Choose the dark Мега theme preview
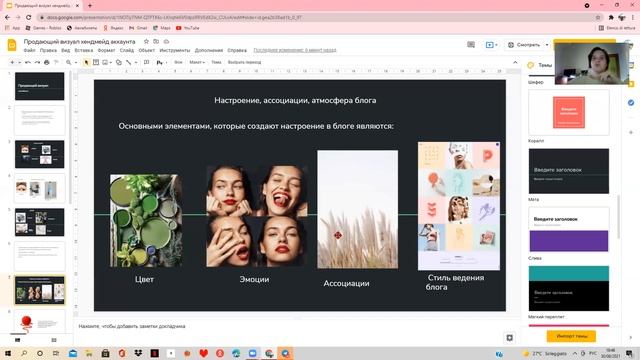640x360 pixels. coord(569,171)
